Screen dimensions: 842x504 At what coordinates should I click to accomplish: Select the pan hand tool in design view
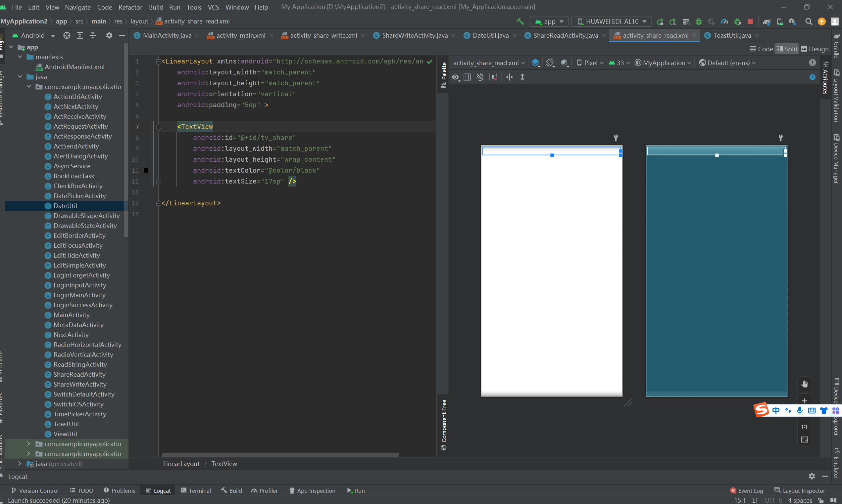804,384
